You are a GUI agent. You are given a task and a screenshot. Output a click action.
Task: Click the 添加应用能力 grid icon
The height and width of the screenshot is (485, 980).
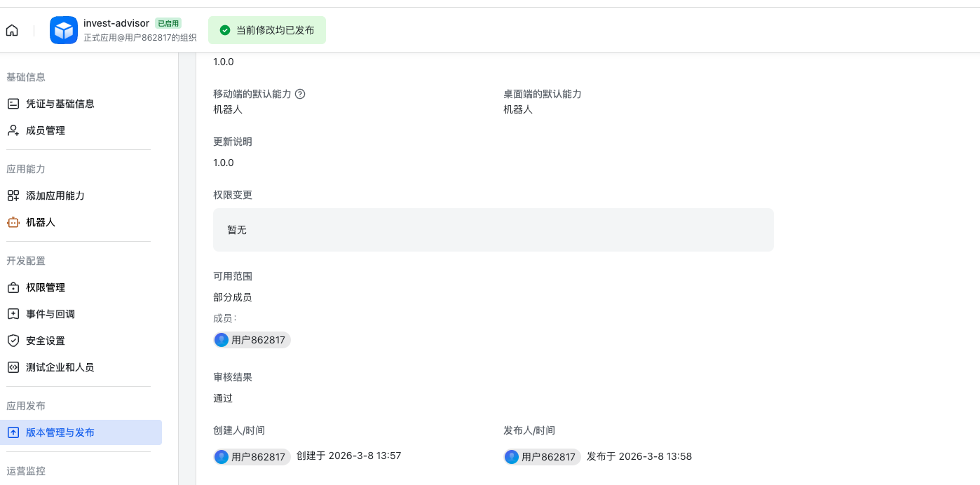pos(13,196)
